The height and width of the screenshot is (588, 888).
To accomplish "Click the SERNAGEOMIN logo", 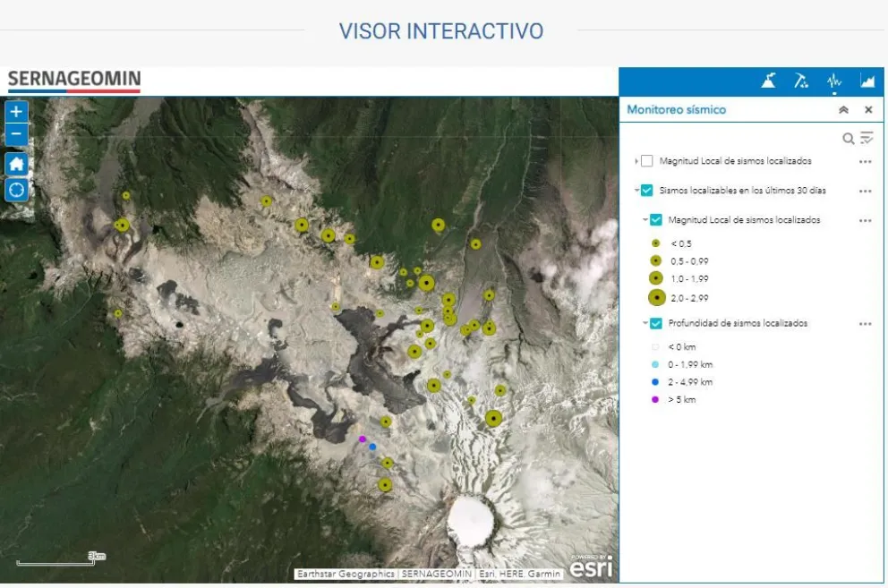I will coord(74,81).
